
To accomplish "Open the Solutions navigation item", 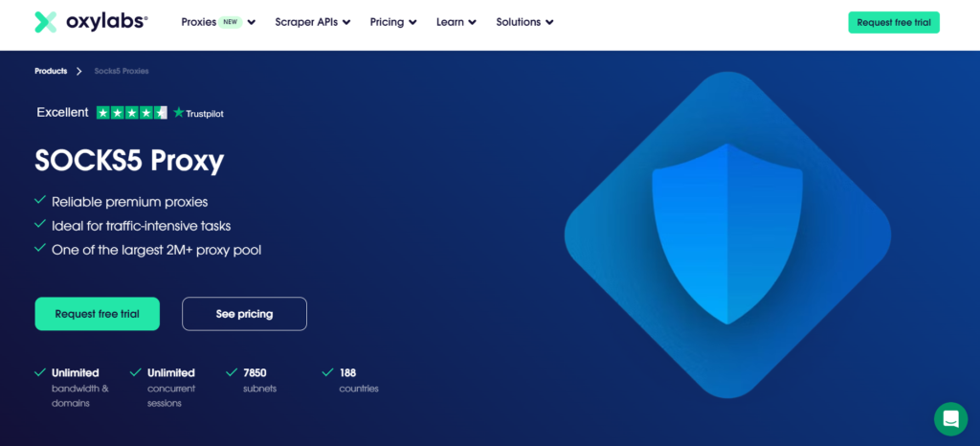I will 518,22.
